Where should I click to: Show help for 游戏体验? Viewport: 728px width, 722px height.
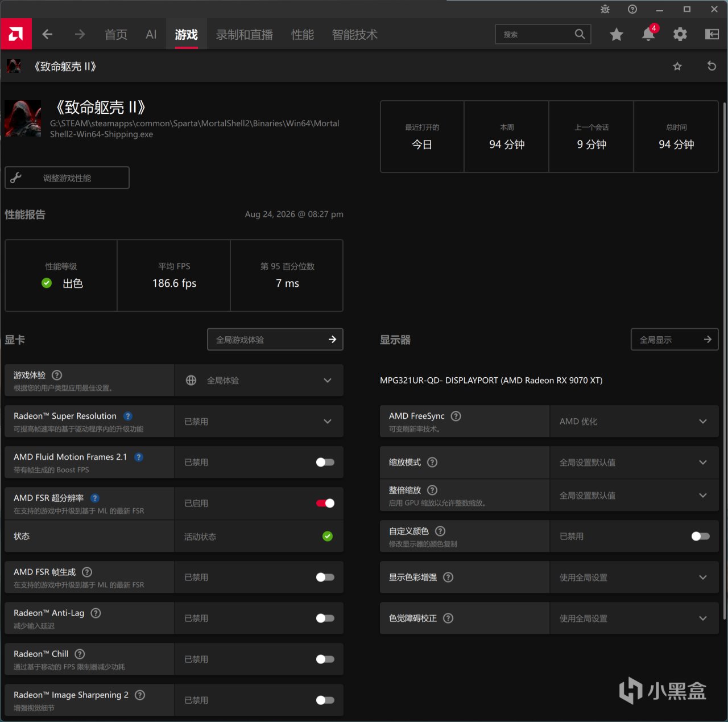point(57,375)
